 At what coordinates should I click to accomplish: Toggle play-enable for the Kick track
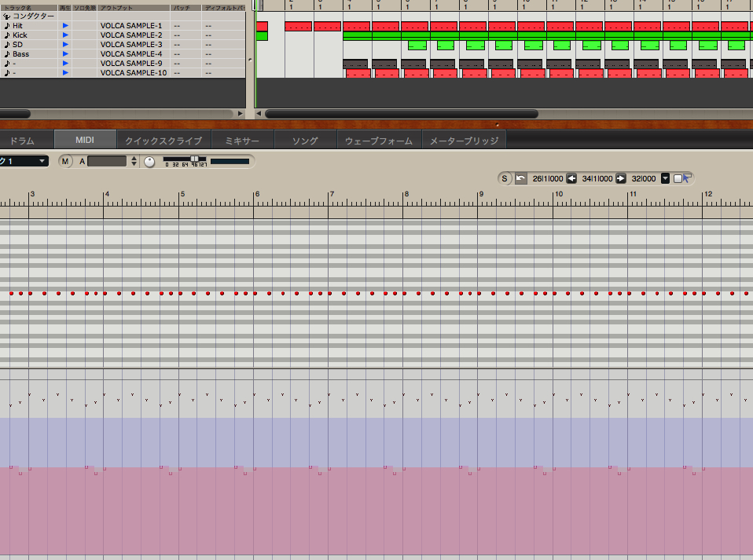65,35
